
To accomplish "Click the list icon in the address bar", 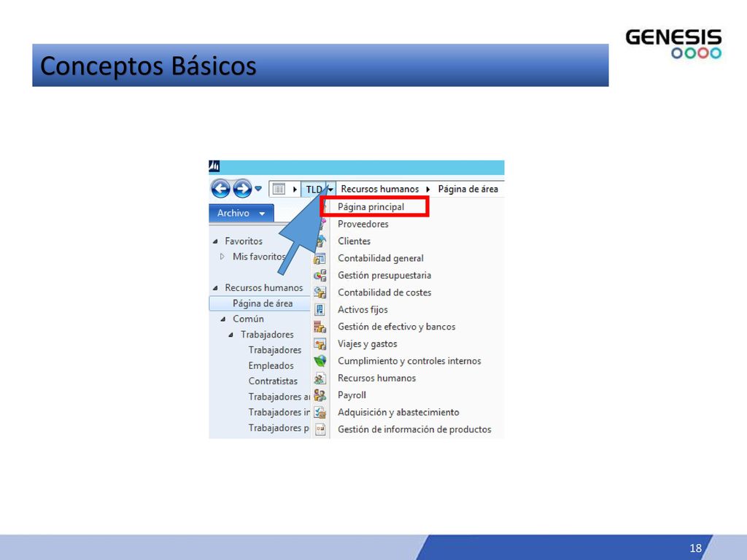I will [x=279, y=189].
